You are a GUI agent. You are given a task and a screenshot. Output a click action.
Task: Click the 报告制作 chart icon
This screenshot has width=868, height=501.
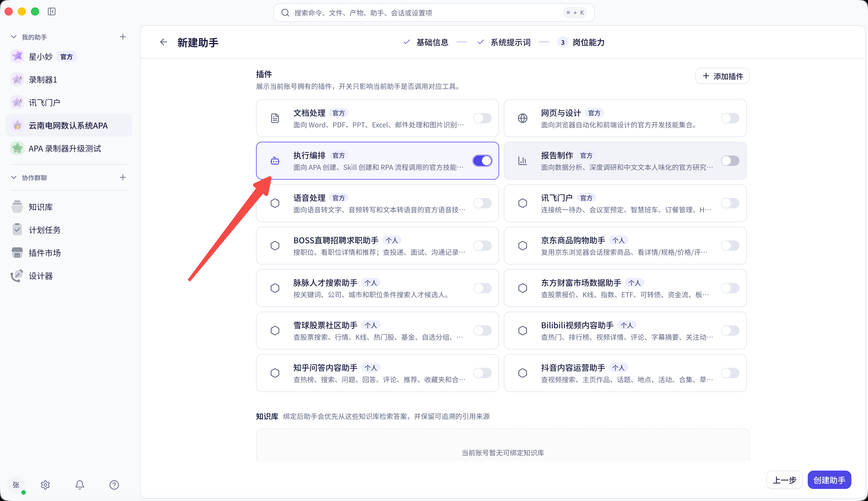pyautogui.click(x=522, y=161)
